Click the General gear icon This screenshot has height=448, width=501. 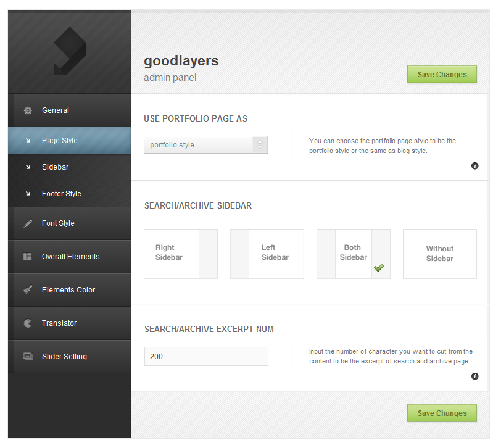pos(27,110)
